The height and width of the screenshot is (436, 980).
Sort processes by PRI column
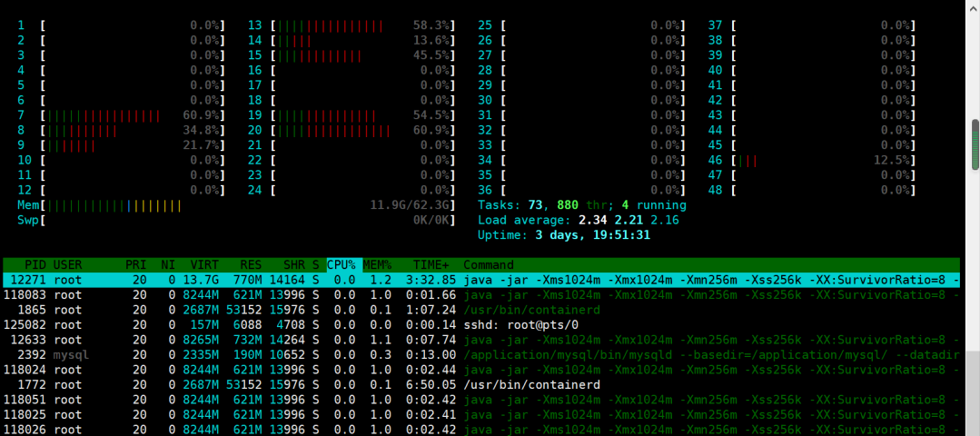(x=135, y=265)
